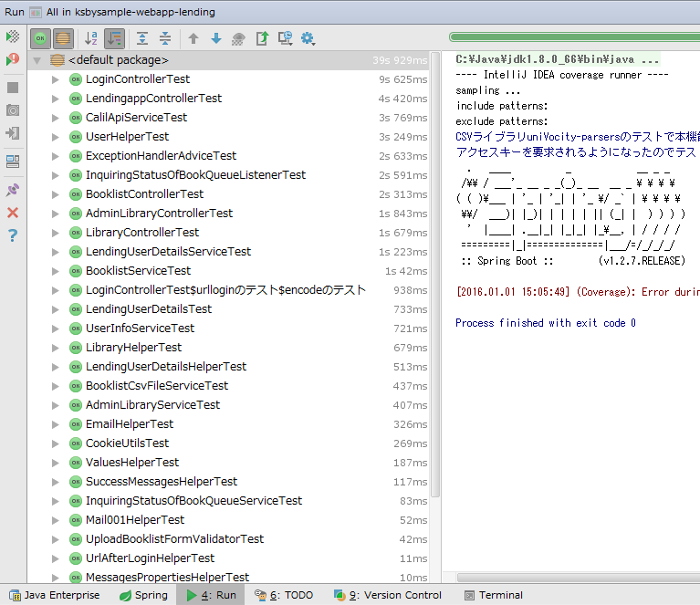700x605 pixels.
Task: Open 9: Version Control tab
Action: coord(387,595)
